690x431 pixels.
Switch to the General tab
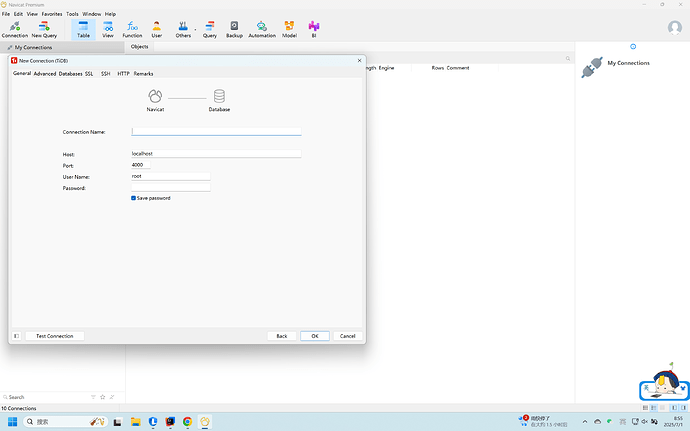(x=22, y=73)
